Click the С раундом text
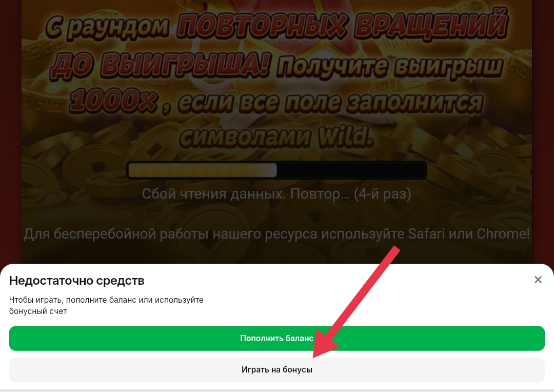Screen dimensions: 554x392 click(107, 28)
